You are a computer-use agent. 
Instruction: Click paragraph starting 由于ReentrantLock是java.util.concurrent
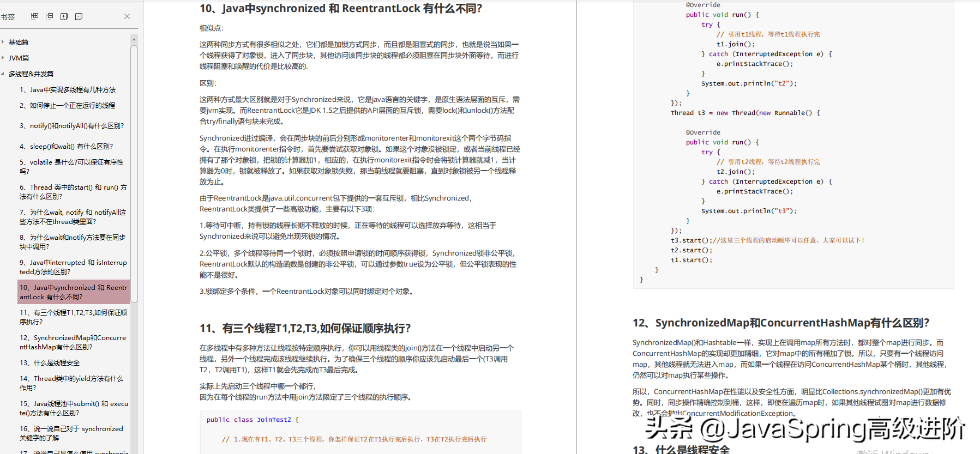click(x=337, y=203)
